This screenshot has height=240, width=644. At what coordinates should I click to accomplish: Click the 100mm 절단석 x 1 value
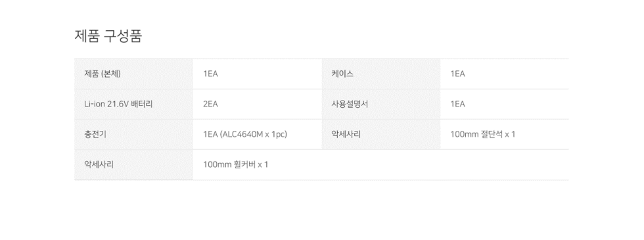(x=482, y=134)
